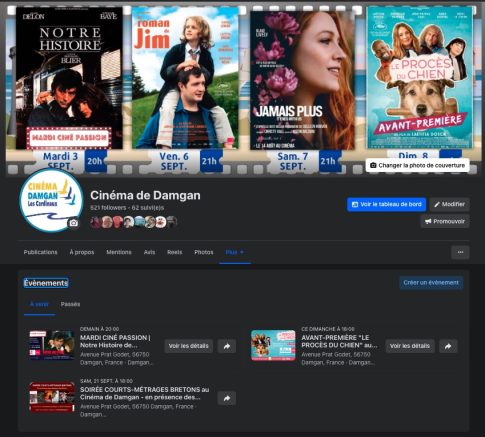Share the Avant-Première Le Procès du Chien event
Image resolution: width=485 pixels, height=437 pixels.
click(x=448, y=346)
